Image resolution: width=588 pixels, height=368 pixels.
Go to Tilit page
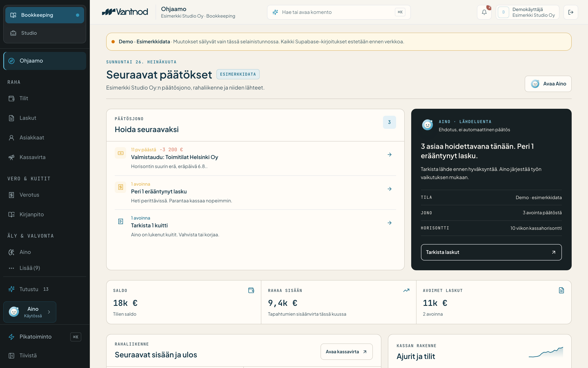click(45, 98)
